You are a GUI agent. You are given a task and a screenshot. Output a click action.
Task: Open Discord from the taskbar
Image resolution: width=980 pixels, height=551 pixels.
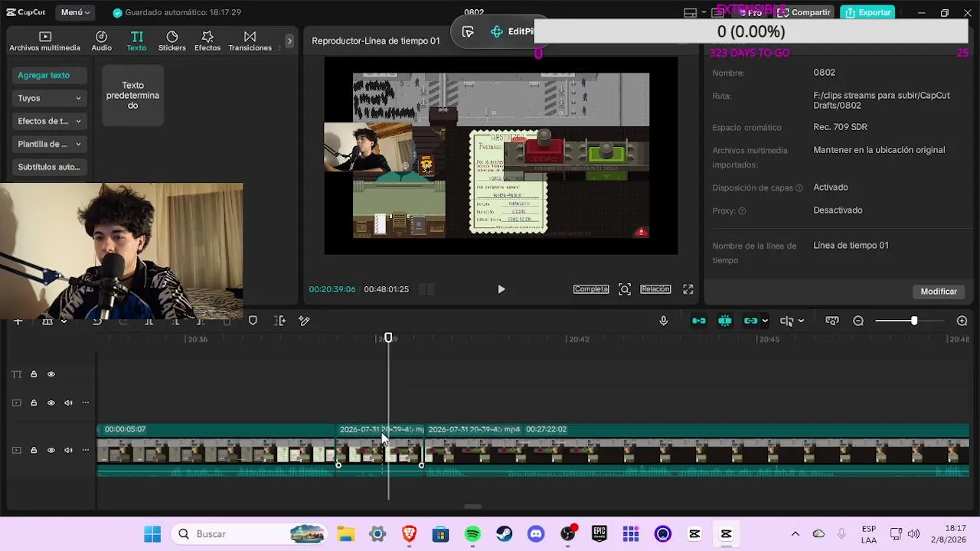tap(536, 534)
